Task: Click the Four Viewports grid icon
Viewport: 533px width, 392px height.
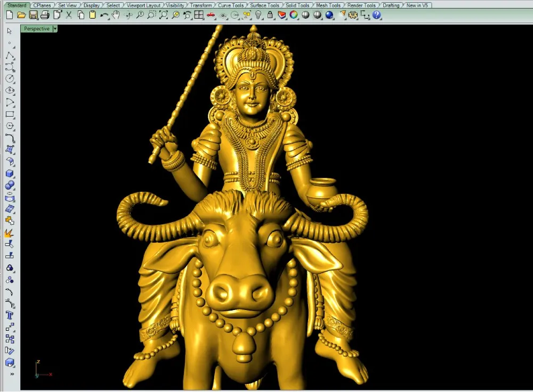Action: pyautogui.click(x=199, y=15)
